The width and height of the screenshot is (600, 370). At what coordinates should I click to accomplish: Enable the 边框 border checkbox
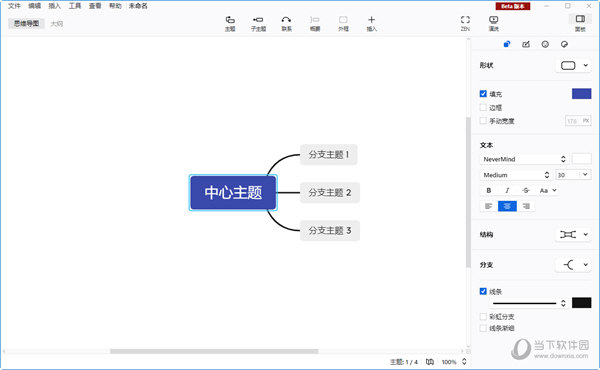pyautogui.click(x=483, y=108)
